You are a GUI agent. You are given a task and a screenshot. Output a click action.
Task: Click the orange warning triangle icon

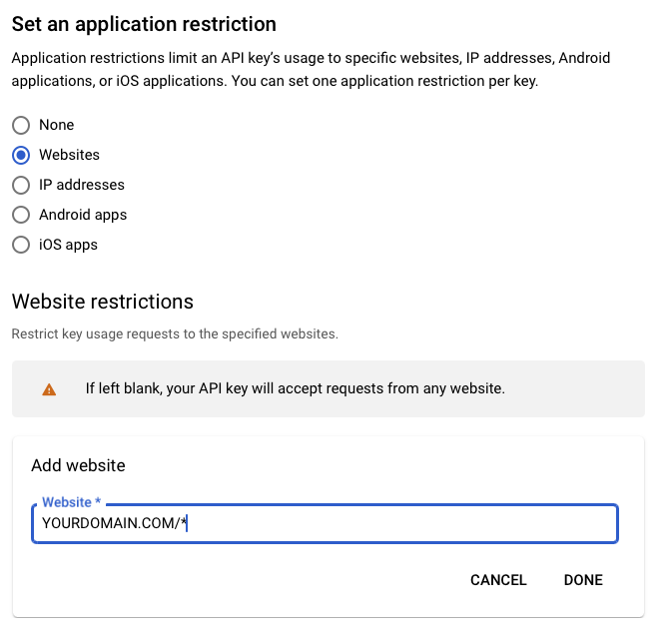49,389
